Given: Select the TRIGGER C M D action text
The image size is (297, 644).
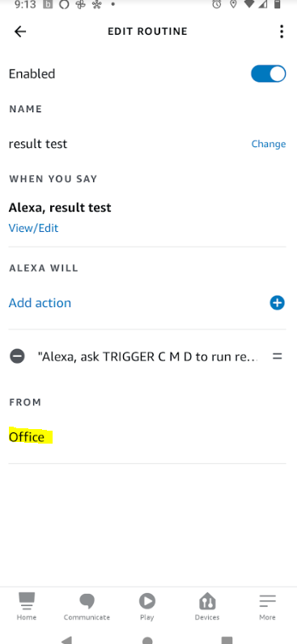Looking at the screenshot, I should (147, 356).
